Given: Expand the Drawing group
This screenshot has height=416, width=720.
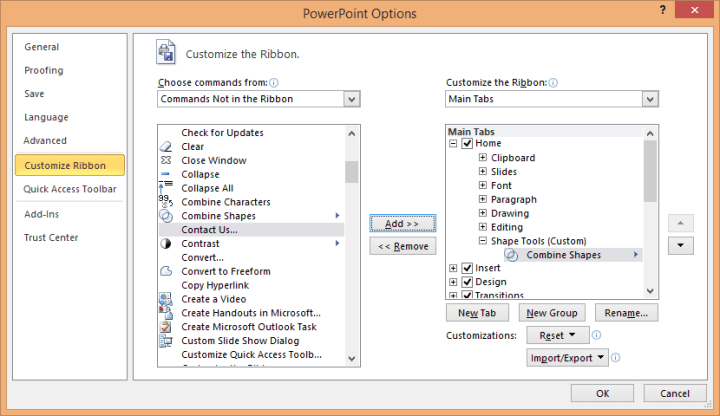Looking at the screenshot, I should click(483, 213).
